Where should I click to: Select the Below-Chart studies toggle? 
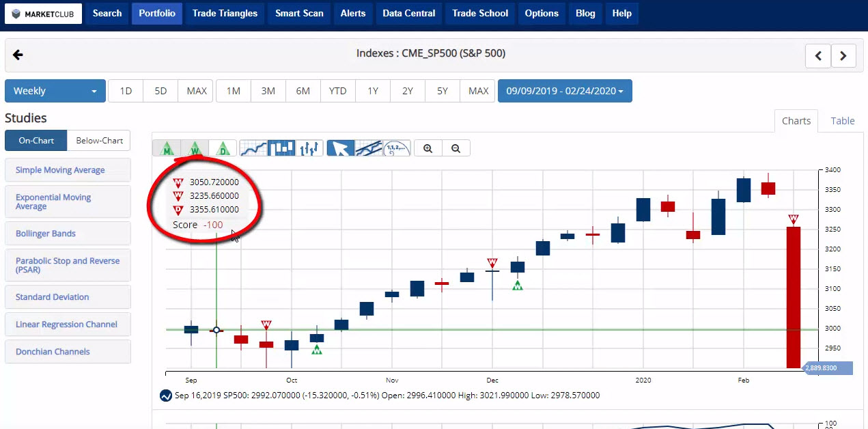pos(99,141)
